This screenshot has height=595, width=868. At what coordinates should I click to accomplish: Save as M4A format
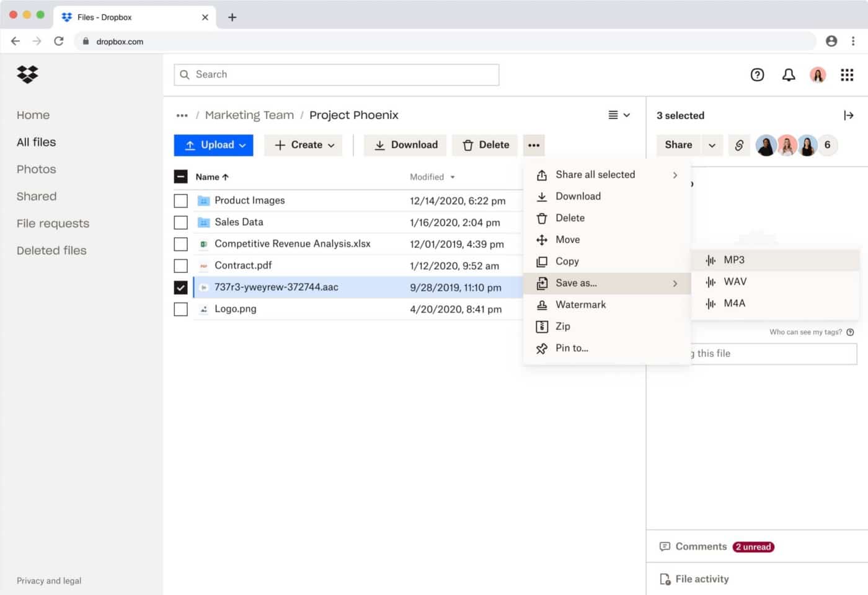pos(775,304)
